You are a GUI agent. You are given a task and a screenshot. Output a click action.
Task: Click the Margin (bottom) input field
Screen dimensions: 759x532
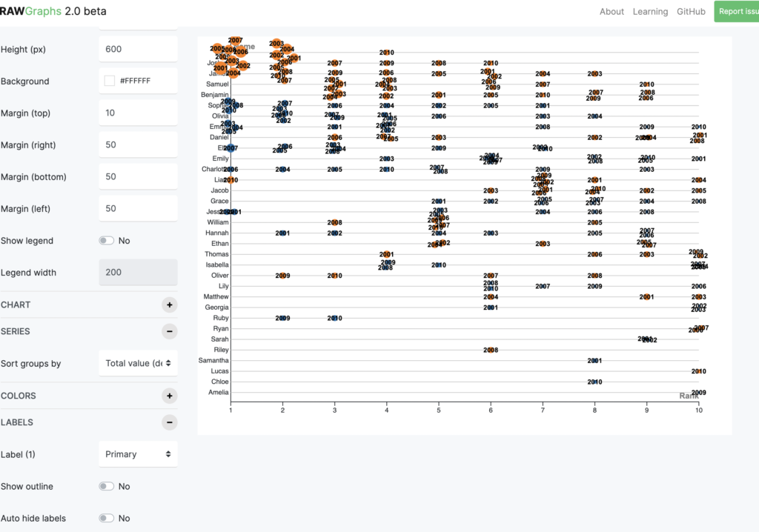(x=138, y=176)
